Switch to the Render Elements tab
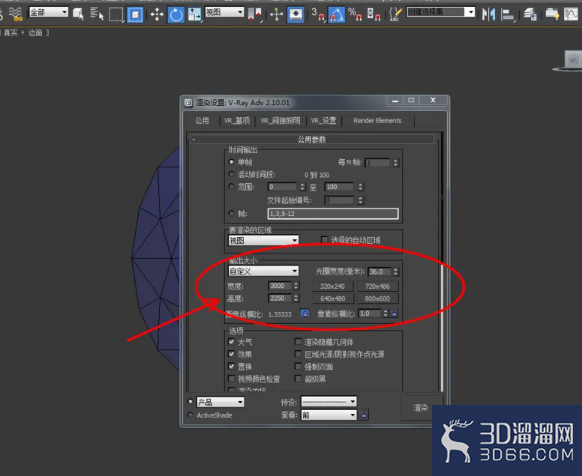The height and width of the screenshot is (476, 582). (x=377, y=120)
